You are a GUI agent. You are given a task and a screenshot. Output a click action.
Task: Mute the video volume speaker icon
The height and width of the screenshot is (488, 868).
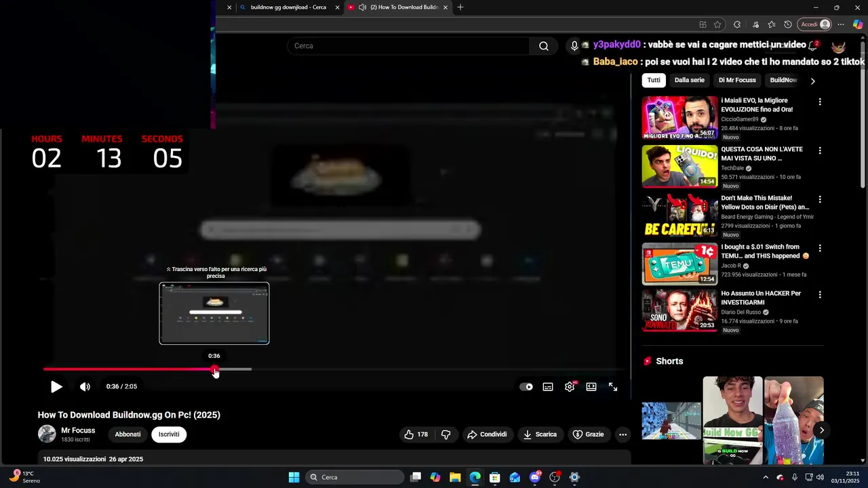coord(85,386)
